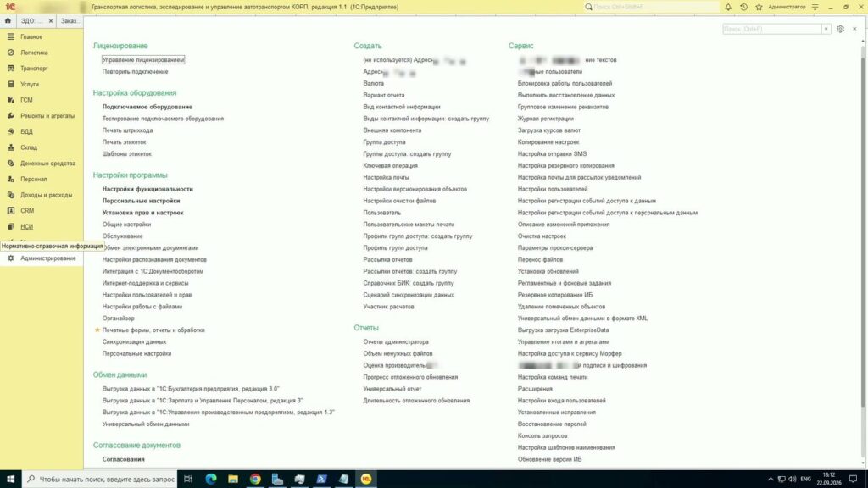868x488 pixels.
Task: Open Windows Start menu
Action: pyautogui.click(x=10, y=479)
